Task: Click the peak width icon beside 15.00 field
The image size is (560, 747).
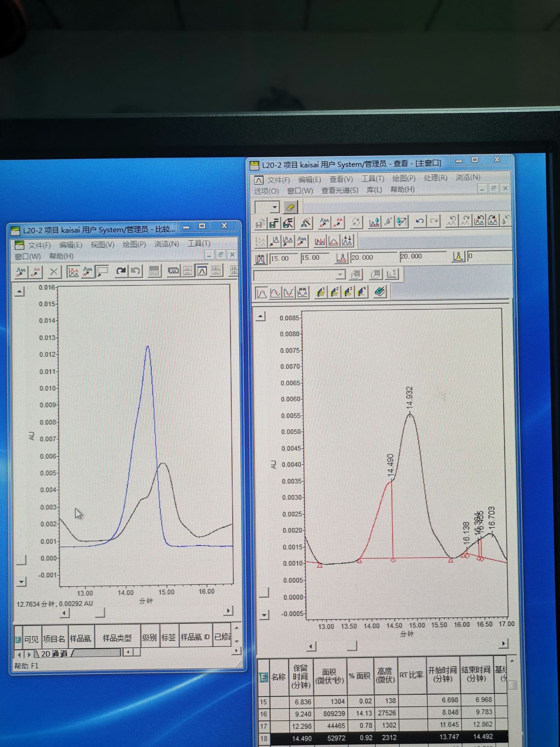Action: coord(260,258)
